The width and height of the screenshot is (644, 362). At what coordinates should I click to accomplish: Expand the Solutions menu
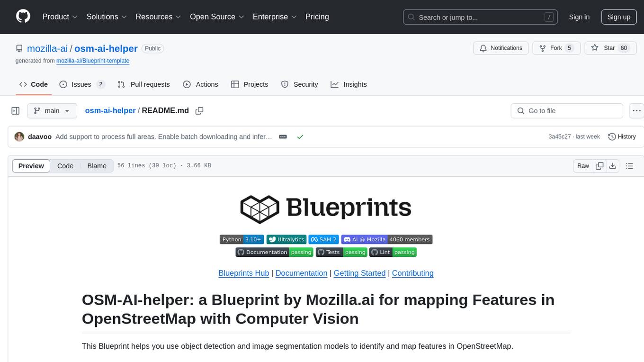[x=107, y=17]
